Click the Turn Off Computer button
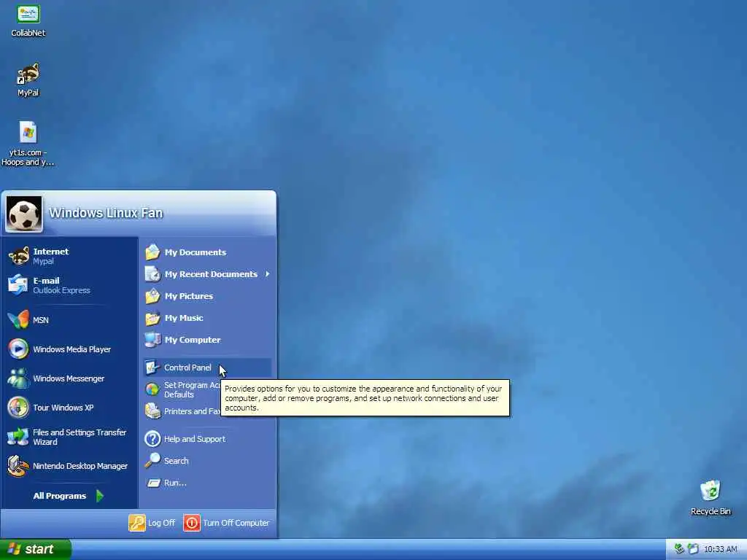Image resolution: width=747 pixels, height=560 pixels. [227, 522]
